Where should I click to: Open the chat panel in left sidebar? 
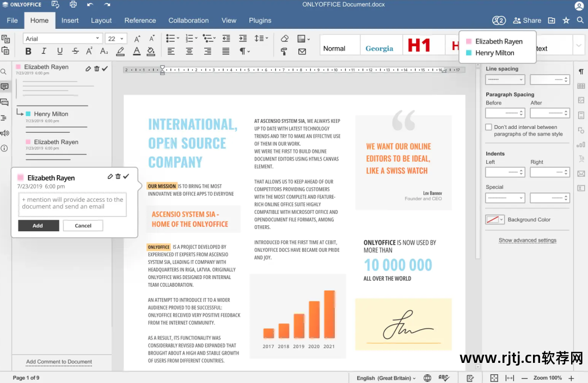(4, 102)
